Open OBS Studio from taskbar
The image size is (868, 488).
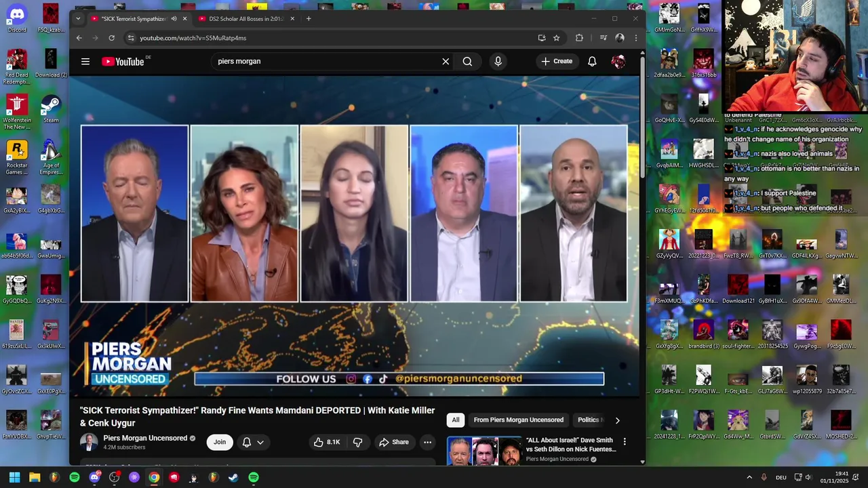[x=114, y=477]
